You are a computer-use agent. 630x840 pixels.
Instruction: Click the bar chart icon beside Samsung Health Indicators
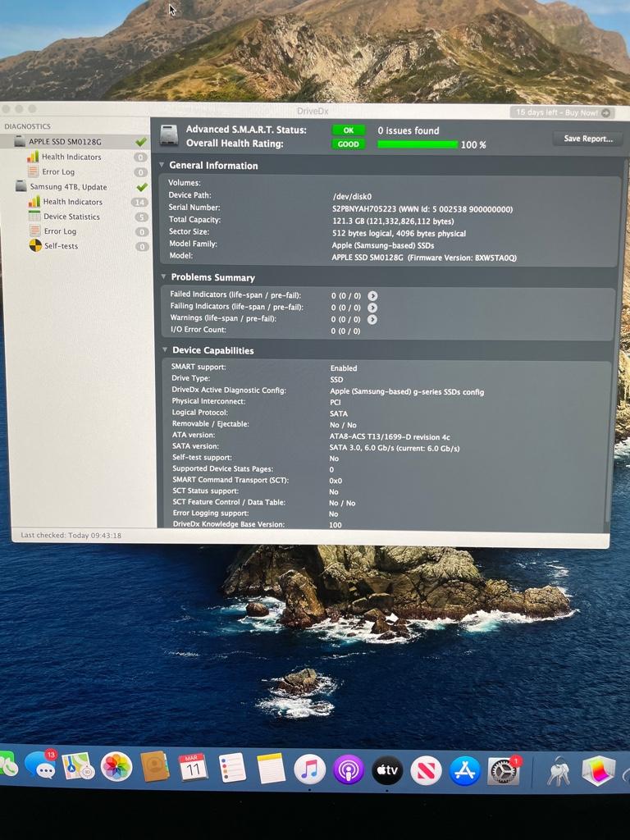tap(34, 202)
